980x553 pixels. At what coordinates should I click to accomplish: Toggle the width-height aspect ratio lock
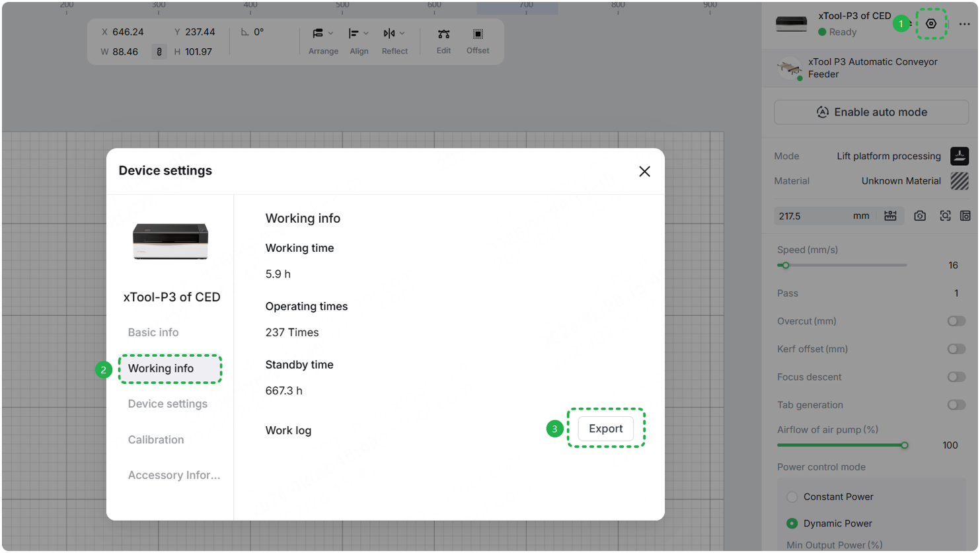pyautogui.click(x=159, y=52)
